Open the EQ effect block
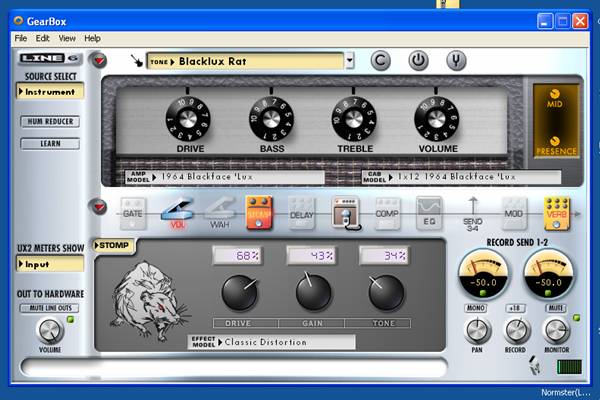Viewport: 600px width, 400px height. [429, 214]
